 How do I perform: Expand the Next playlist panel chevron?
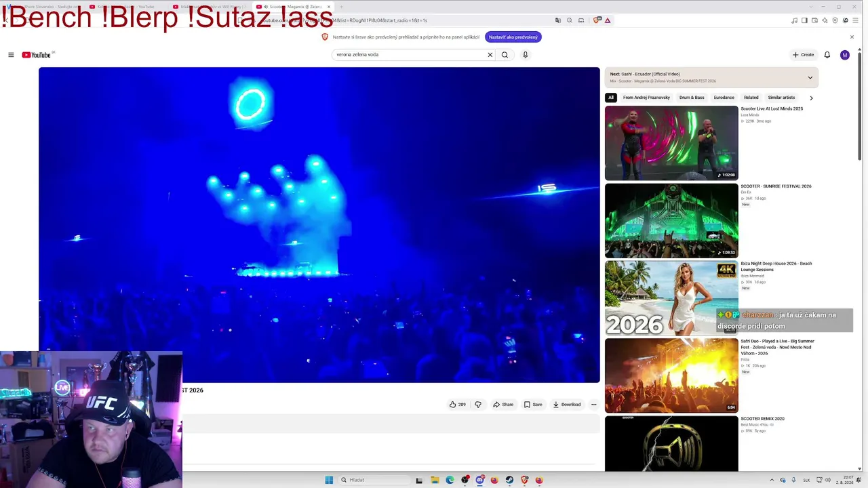coord(810,77)
